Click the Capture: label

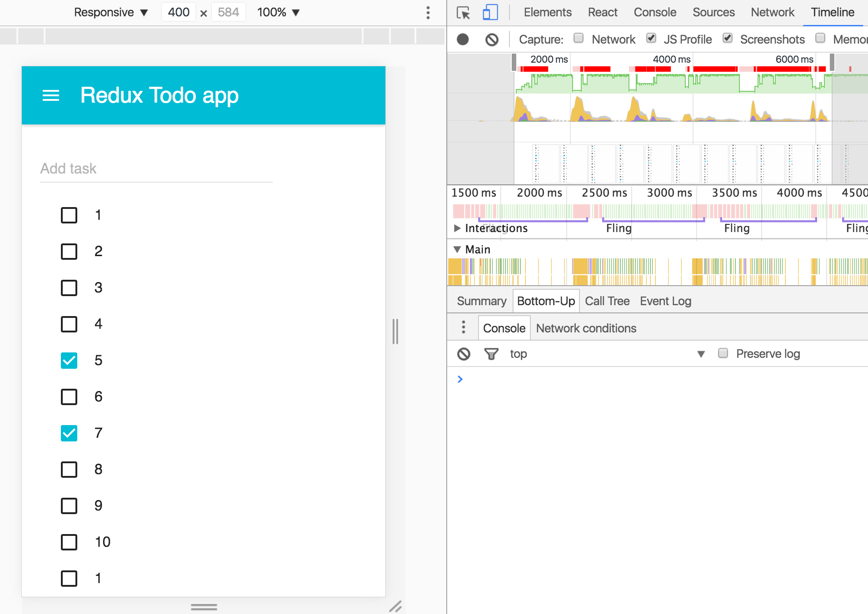pyautogui.click(x=541, y=40)
